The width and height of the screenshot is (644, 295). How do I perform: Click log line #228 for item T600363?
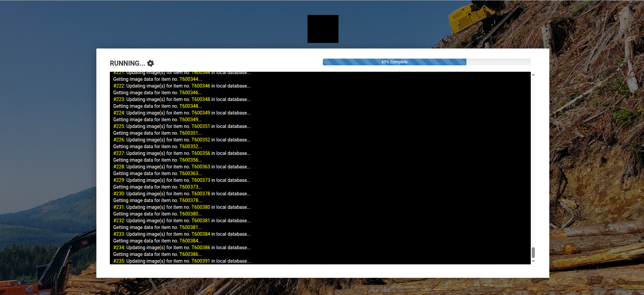[x=182, y=167]
